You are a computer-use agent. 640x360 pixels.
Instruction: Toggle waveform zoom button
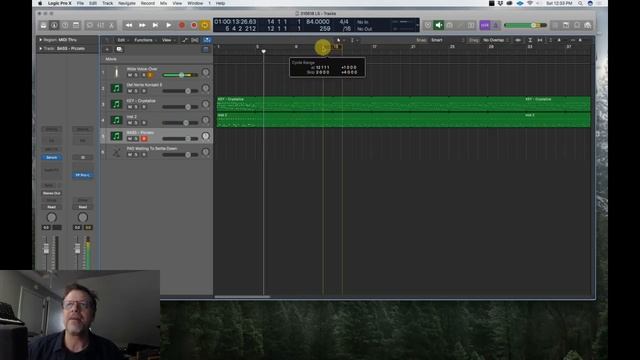[518, 40]
